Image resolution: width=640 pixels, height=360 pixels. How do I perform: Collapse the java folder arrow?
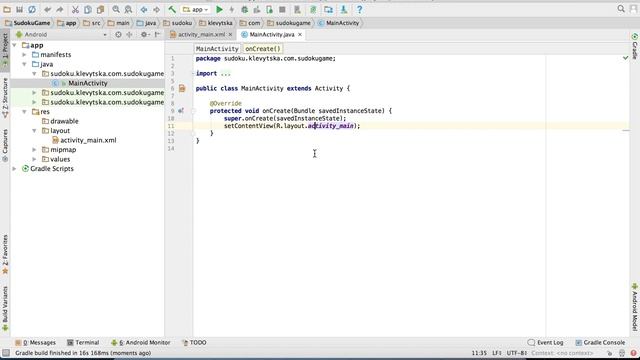pos(24,64)
